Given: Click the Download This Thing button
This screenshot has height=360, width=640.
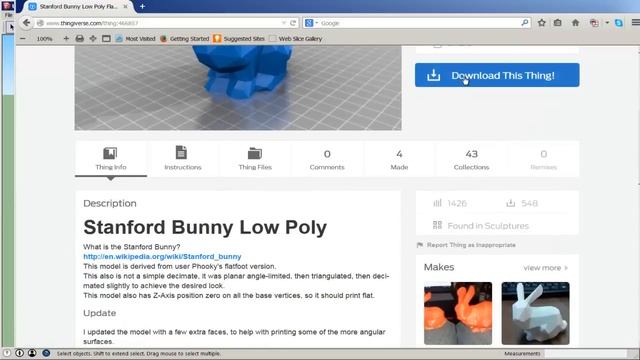Looking at the screenshot, I should point(497,75).
